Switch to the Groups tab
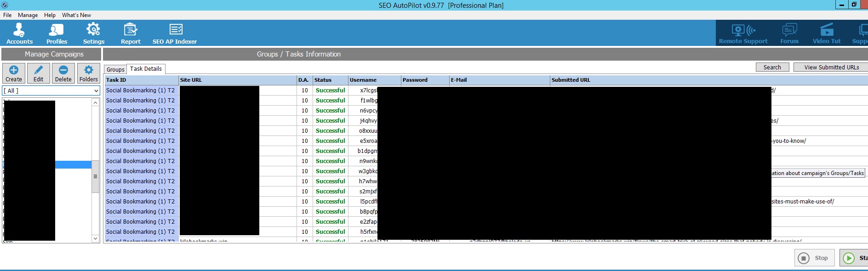Screen dimensions: 868x271 [x=115, y=69]
